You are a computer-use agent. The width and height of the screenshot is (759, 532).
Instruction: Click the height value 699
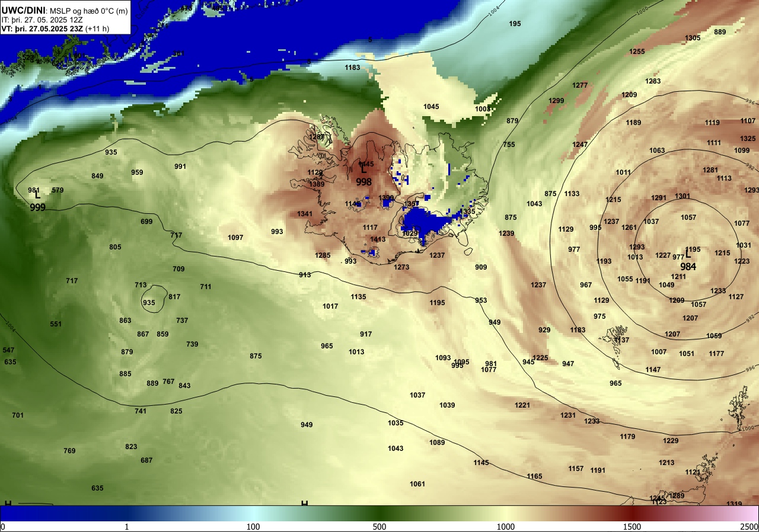click(146, 222)
